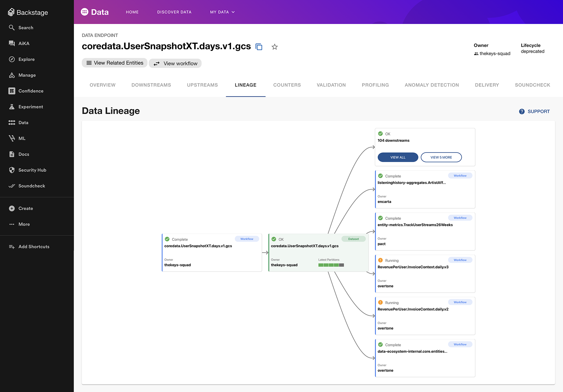Copy the endpoint name with copy icon

[259, 47]
